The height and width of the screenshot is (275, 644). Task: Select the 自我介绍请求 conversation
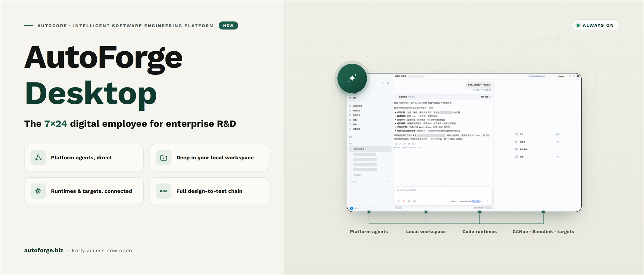tap(370, 149)
